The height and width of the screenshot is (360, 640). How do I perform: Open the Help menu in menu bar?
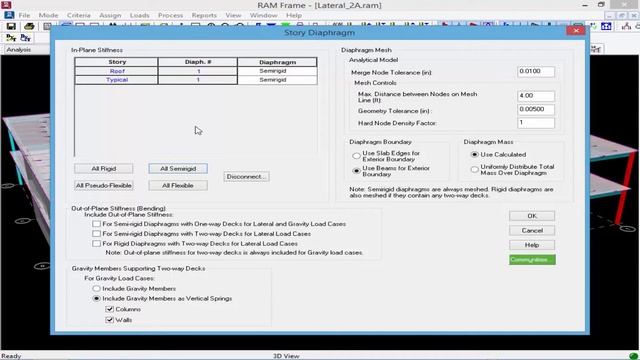293,15
